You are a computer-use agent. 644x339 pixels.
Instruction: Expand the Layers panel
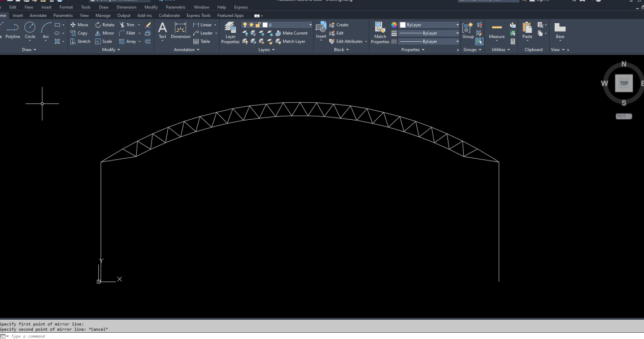pyautogui.click(x=267, y=50)
